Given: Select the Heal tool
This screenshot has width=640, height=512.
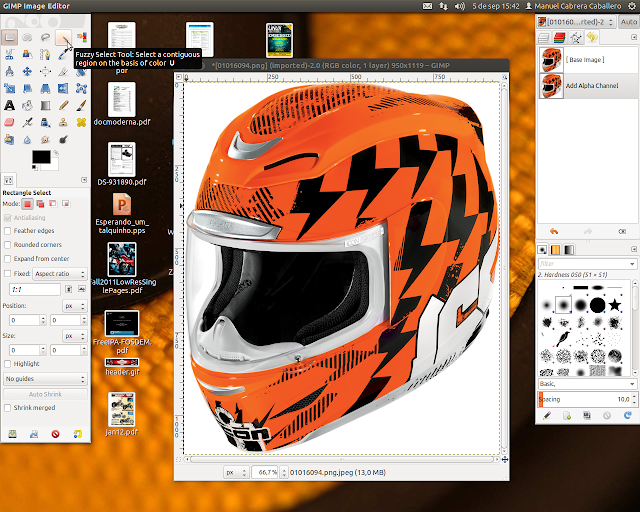Looking at the screenshot, I should pyautogui.click(x=81, y=122).
